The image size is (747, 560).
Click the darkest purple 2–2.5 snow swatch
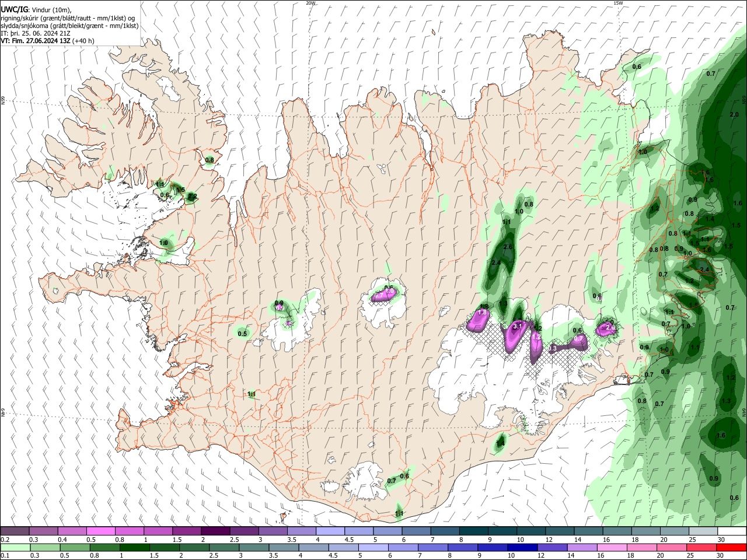coord(215,531)
